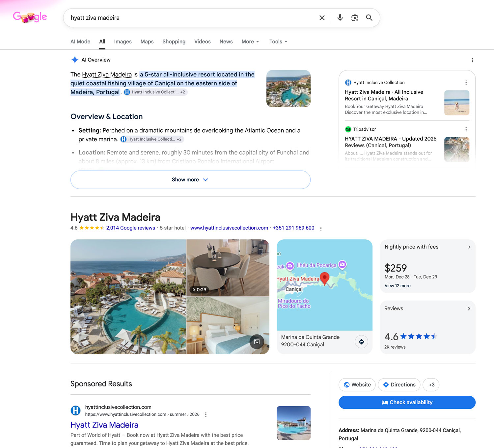Open directions icon under the map address

(x=361, y=342)
